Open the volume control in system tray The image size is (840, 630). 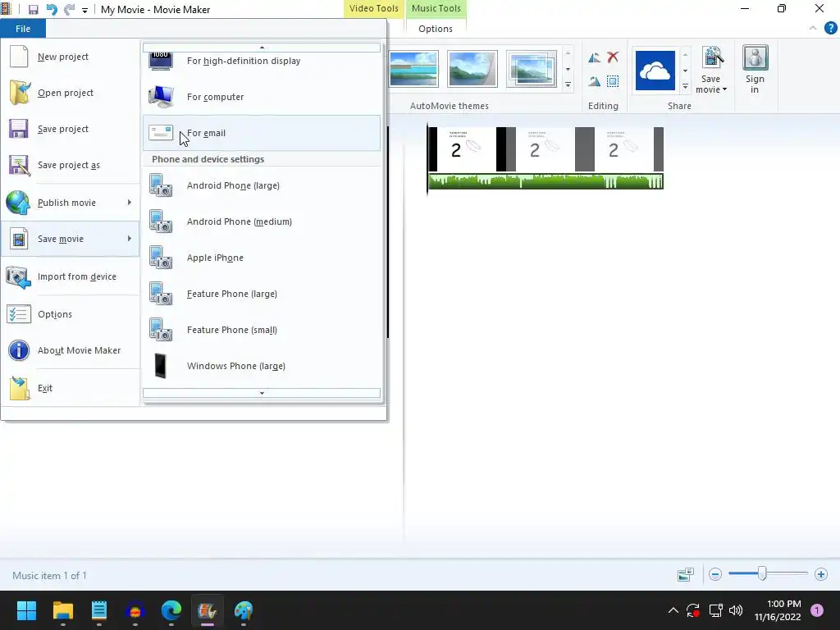click(736, 610)
